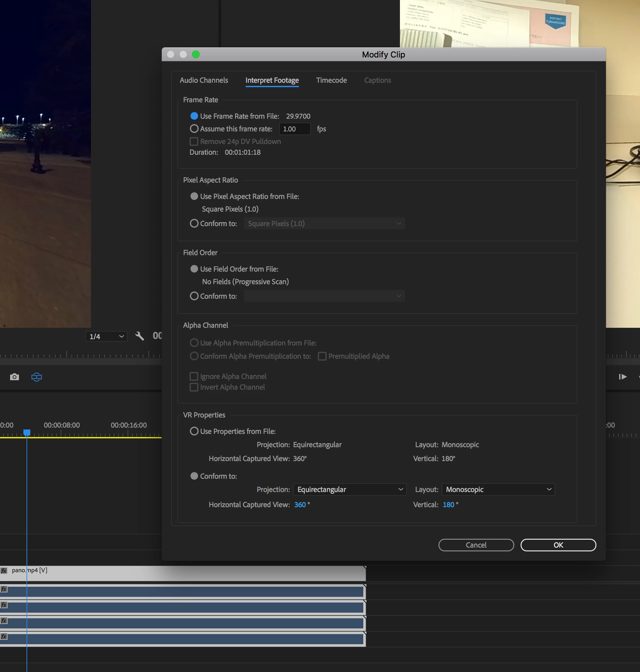
Task: Click fx badge on first audio clip
Action: (4, 589)
